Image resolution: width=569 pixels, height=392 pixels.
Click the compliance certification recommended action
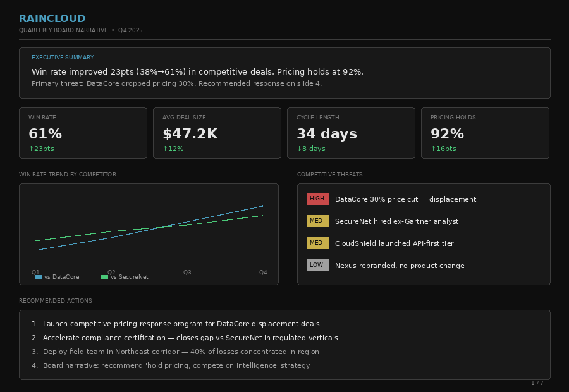coord(190,338)
